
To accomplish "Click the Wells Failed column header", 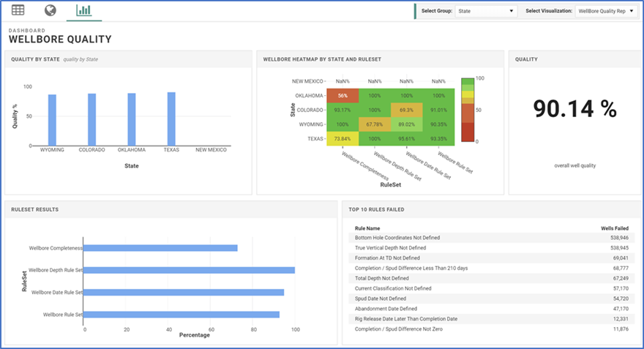I will coord(615,228).
